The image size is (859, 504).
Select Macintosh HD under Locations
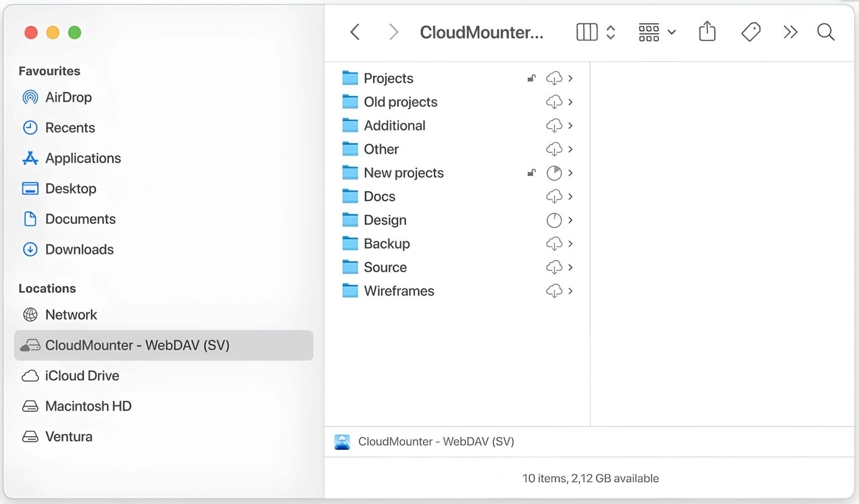(x=88, y=406)
